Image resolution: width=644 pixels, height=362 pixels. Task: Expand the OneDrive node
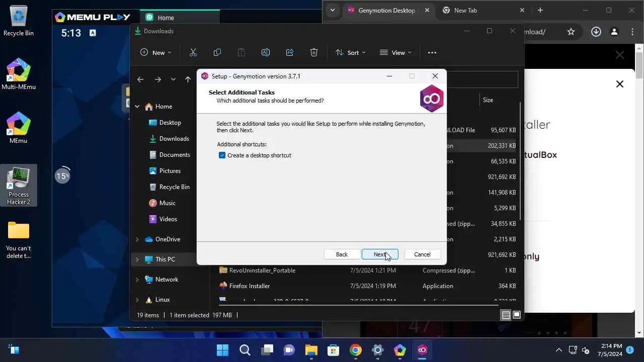coord(137,239)
